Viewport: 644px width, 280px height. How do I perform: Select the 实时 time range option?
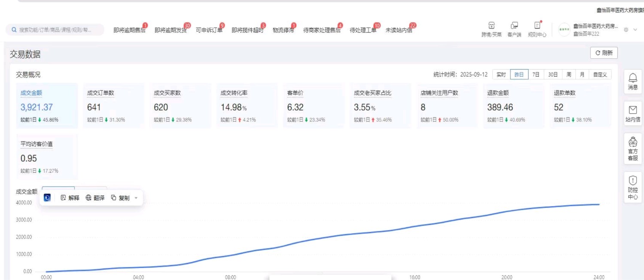tap(501, 75)
